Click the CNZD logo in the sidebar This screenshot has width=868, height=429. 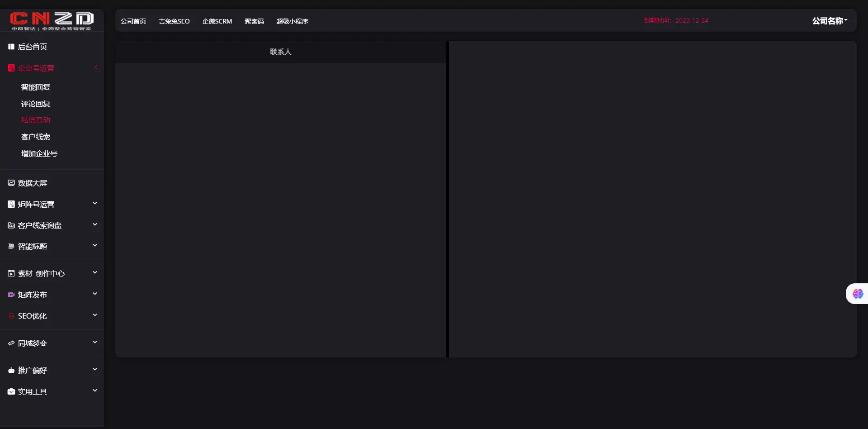coord(52,20)
